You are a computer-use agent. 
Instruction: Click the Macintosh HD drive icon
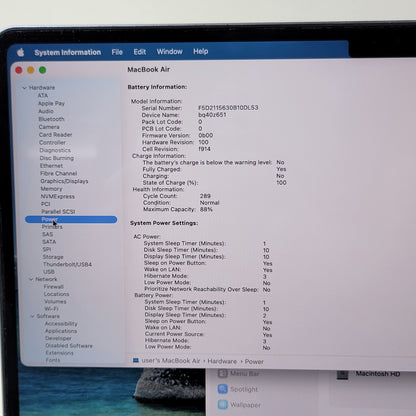coord(342,374)
